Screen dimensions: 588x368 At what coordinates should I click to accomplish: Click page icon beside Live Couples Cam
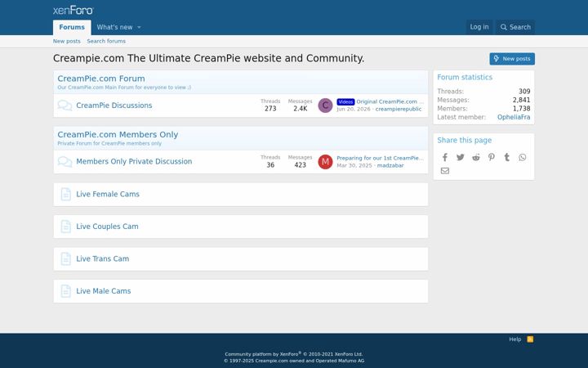(65, 227)
